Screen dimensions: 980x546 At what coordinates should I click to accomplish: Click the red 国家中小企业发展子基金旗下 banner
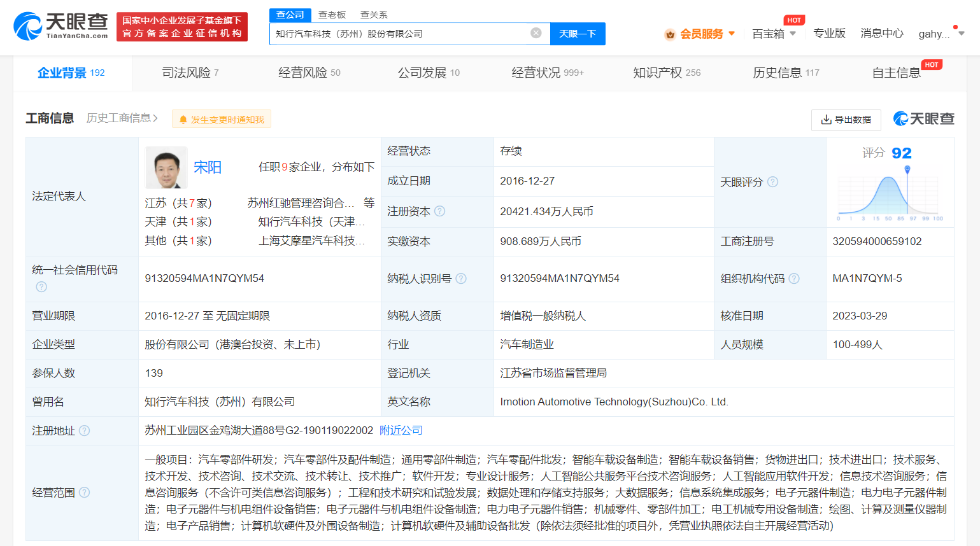(182, 27)
